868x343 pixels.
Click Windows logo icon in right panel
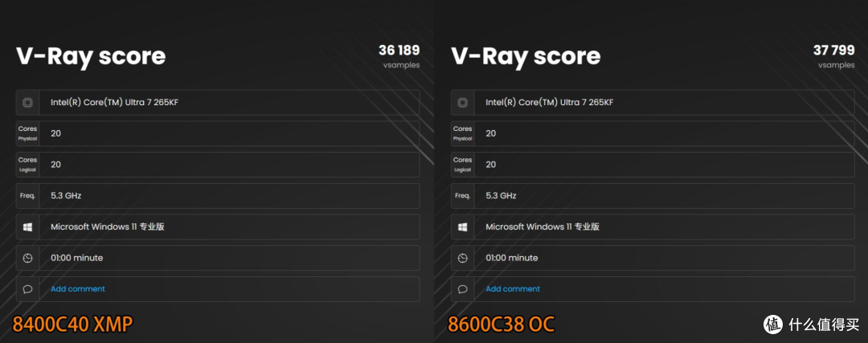pos(463,227)
